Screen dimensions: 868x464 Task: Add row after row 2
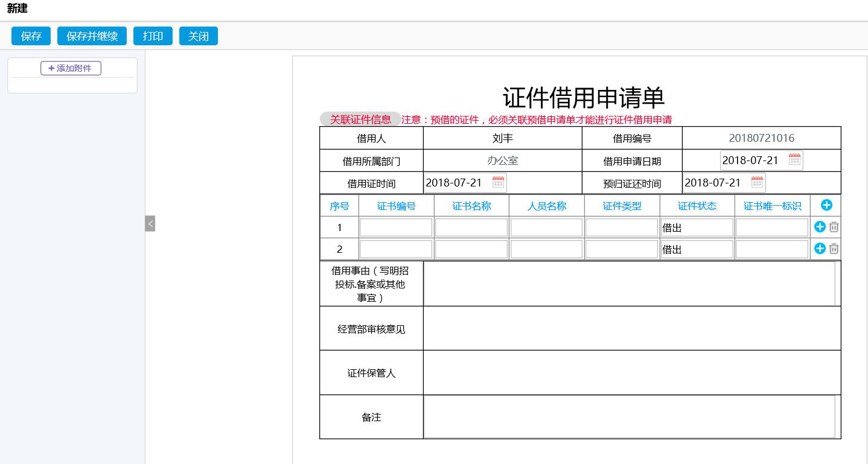[x=820, y=249]
